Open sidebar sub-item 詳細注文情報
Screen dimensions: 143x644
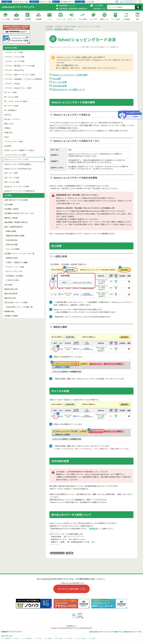tap(23, 231)
